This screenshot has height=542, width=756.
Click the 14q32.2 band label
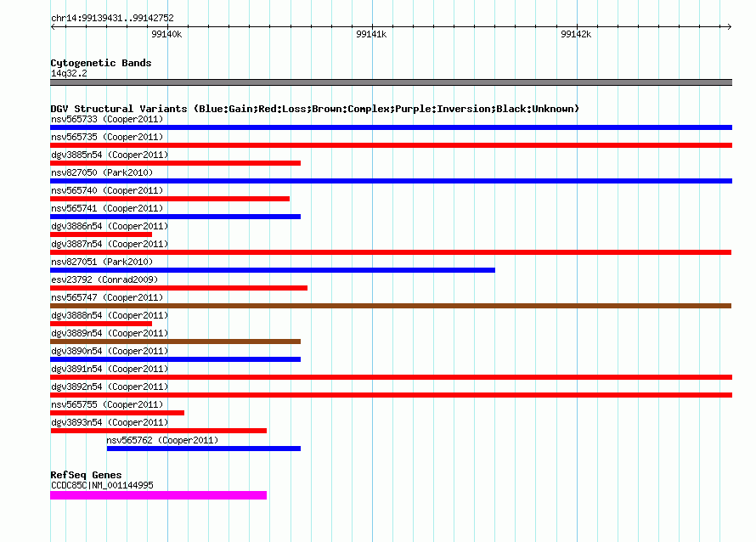(69, 73)
